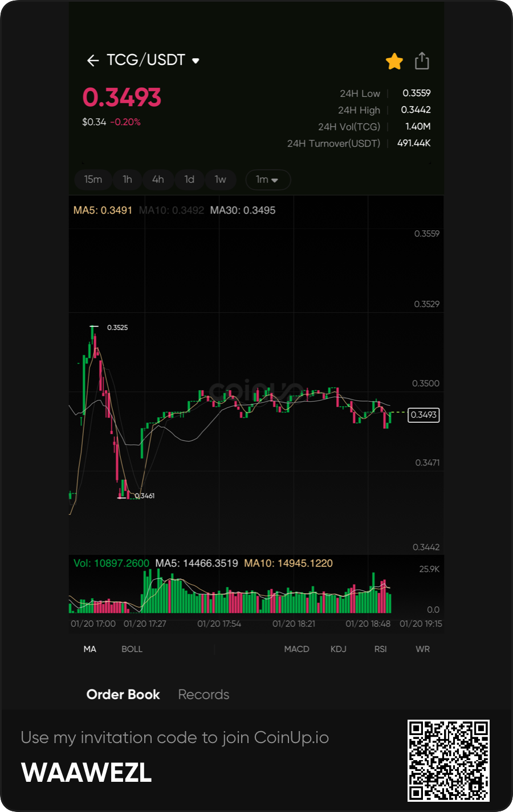Screen dimensions: 513x812
Task: Open the Order Book tab
Action: [x=123, y=695]
